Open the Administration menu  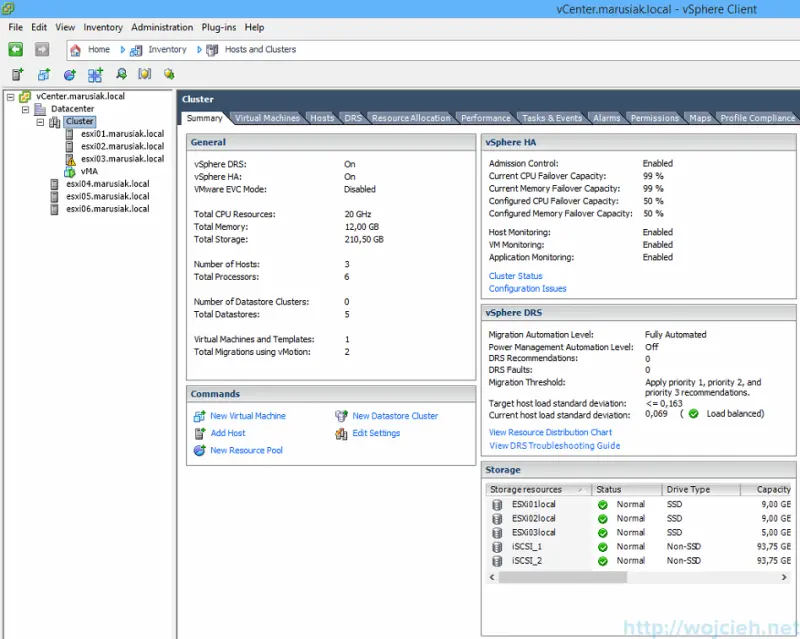pos(162,27)
